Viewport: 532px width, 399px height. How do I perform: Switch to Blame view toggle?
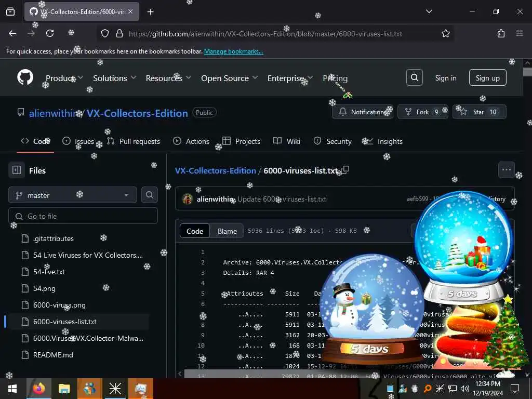click(x=227, y=231)
